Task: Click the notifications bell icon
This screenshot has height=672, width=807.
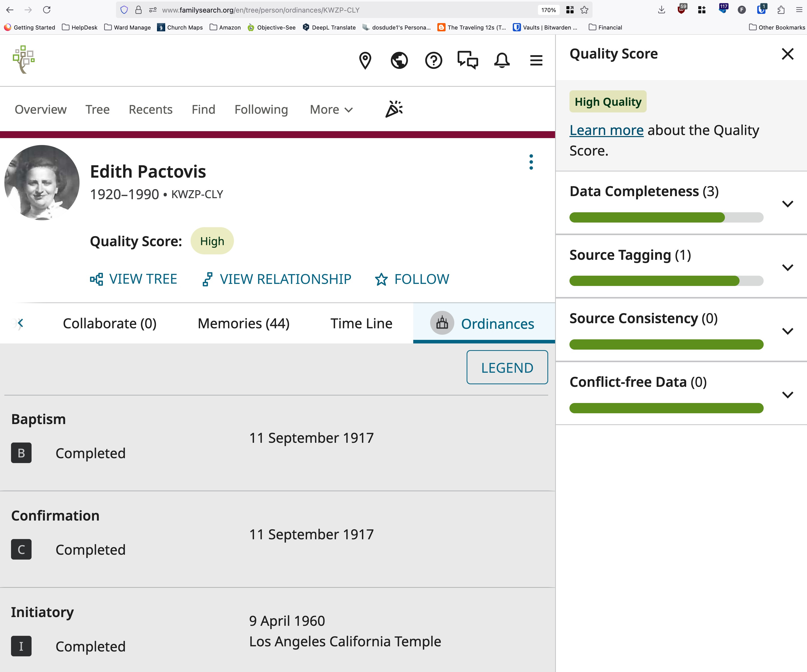Action: pyautogui.click(x=501, y=60)
